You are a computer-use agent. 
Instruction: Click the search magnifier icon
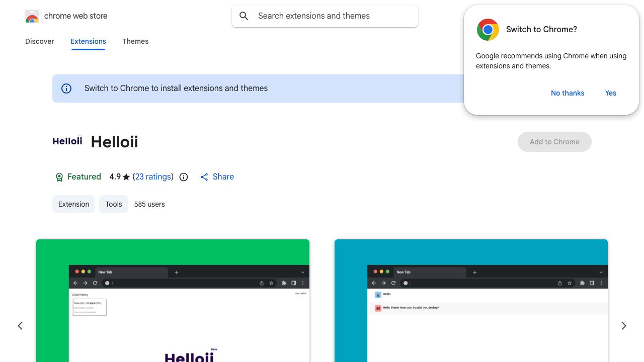point(244,16)
